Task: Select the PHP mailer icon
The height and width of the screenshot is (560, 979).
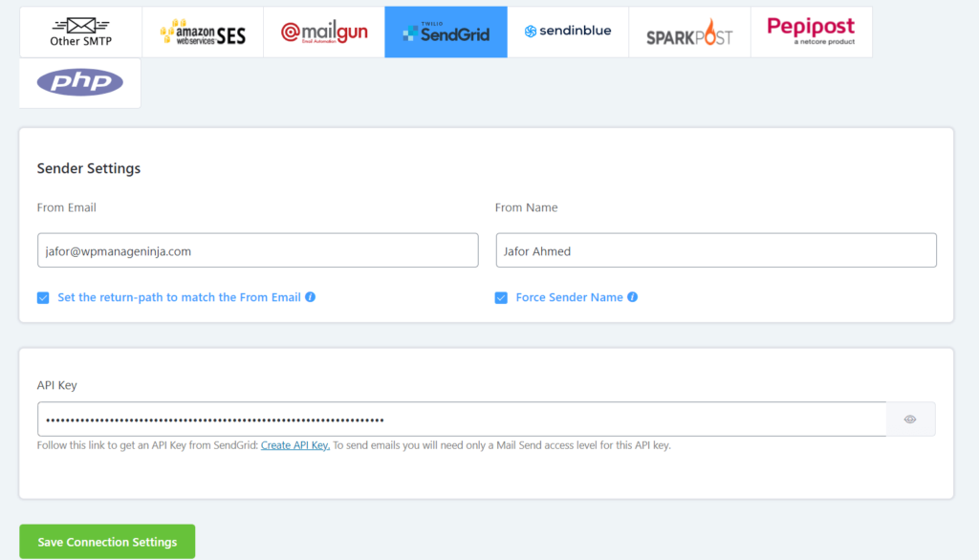Action: tap(80, 83)
